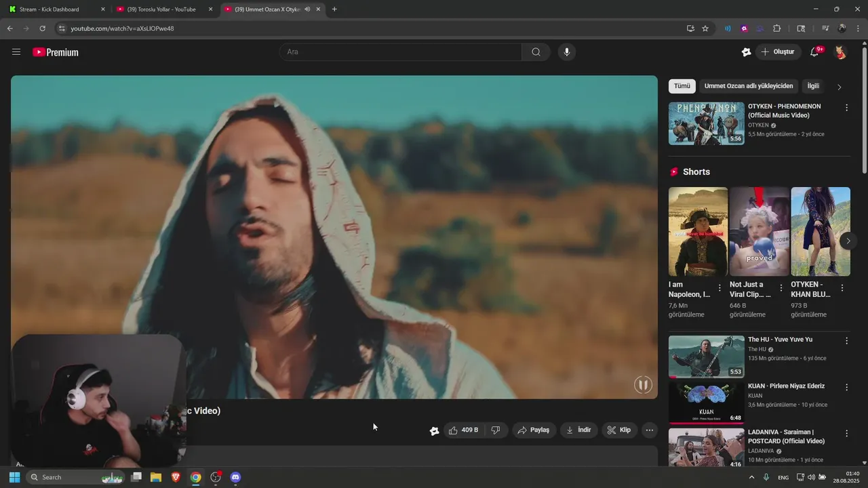Start voice search with the microphone
The height and width of the screenshot is (488, 868).
[567, 52]
